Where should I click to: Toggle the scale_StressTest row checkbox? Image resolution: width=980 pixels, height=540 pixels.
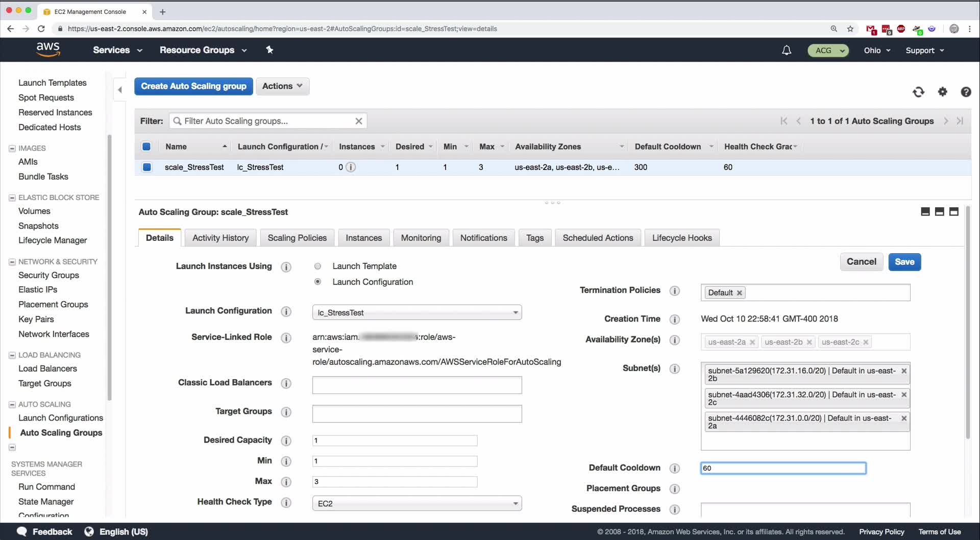point(147,167)
